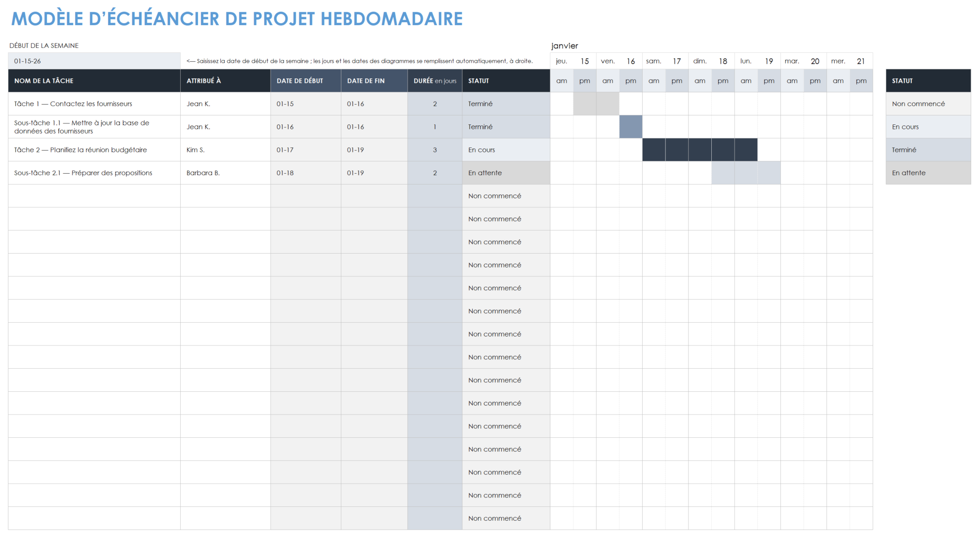Select the sam. 17 day header

coord(665,61)
